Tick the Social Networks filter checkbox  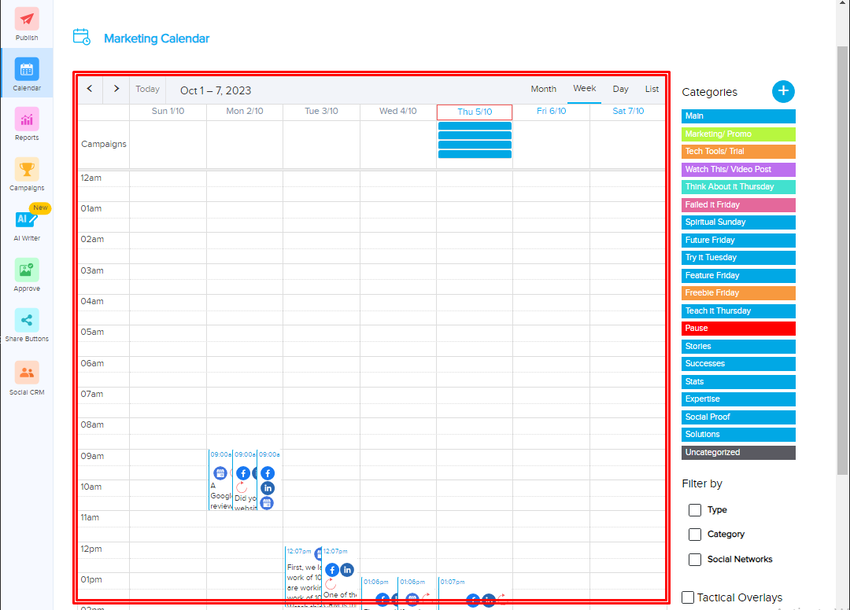[x=694, y=559]
